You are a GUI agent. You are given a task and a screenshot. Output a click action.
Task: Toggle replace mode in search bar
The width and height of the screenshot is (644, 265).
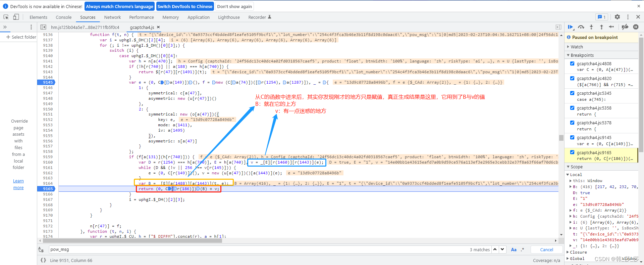(x=41, y=250)
